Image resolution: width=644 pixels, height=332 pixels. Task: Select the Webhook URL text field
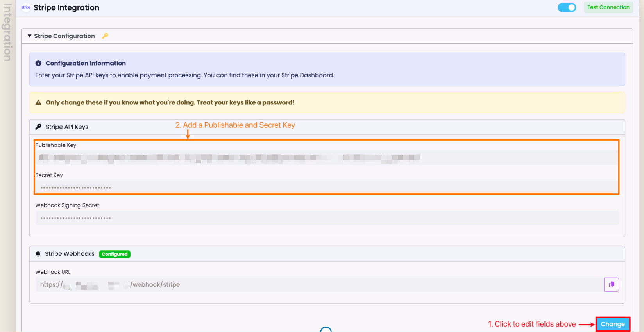(319, 285)
